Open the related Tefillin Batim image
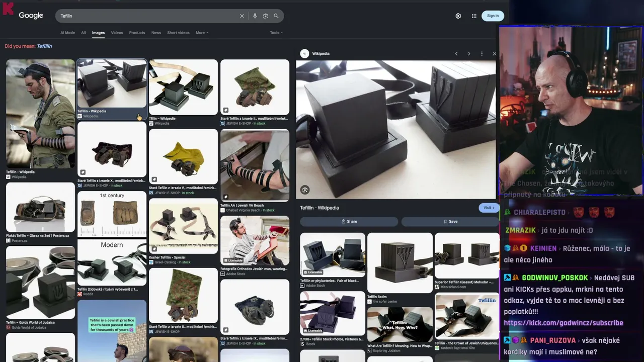Image resolution: width=644 pixels, height=362 pixels. (400, 263)
